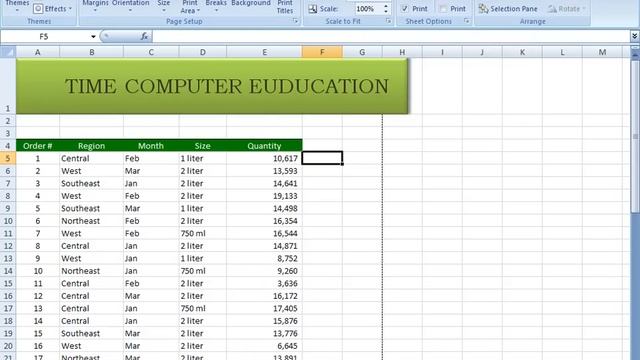Click the Insert Function fx icon

tap(144, 37)
